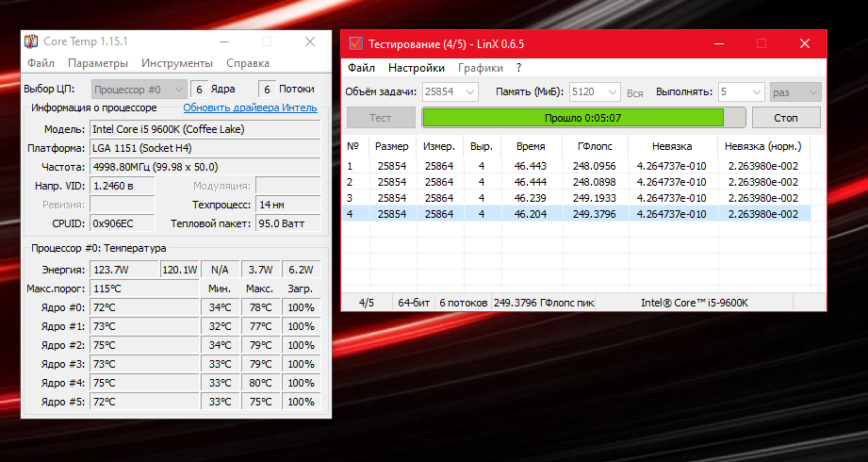Click the Модель field Intel Core i5 9600K
This screenshot has height=462, width=868.
[205, 129]
